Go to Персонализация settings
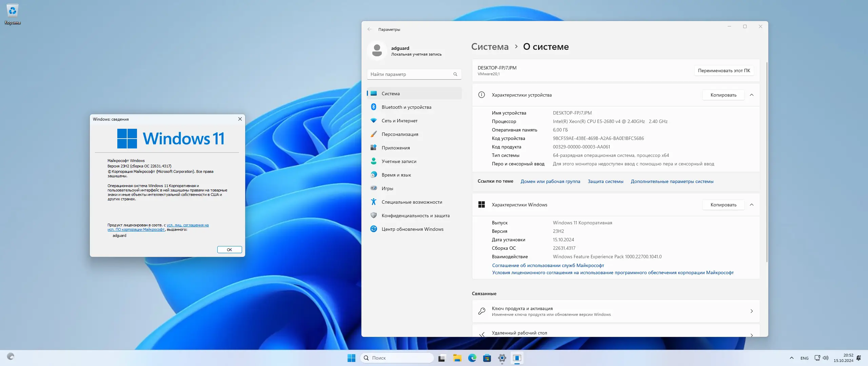This screenshot has width=868, height=366. [x=399, y=134]
